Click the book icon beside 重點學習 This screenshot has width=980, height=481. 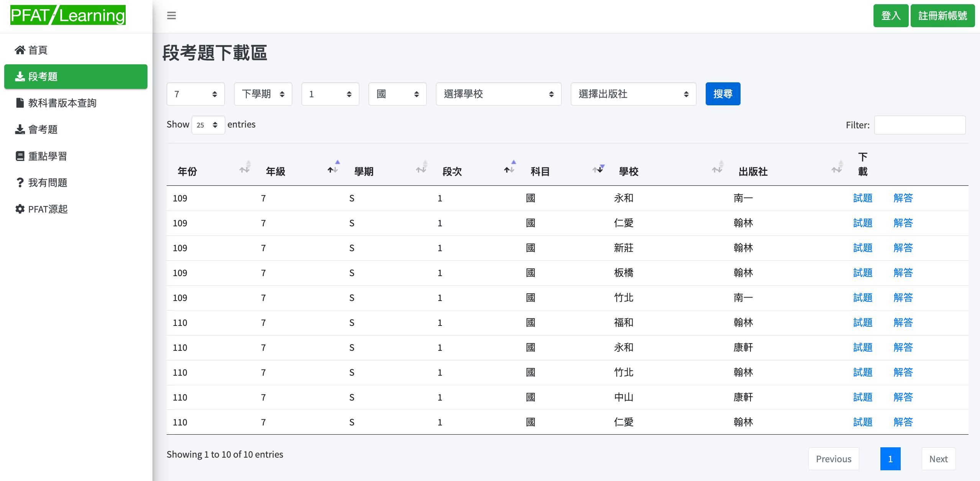tap(20, 156)
